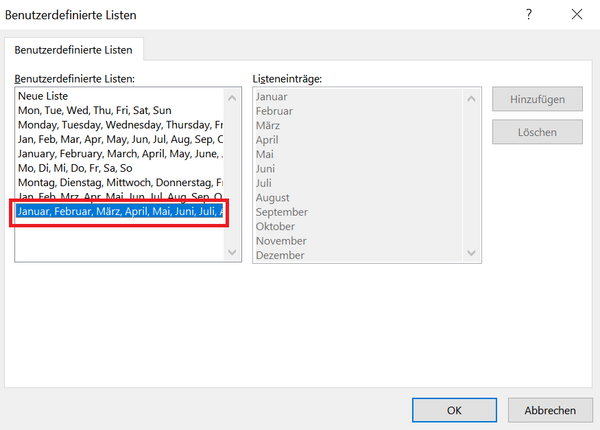Choose the 'Monday, Tuesday, Wednesday' list
The image size is (600, 430).
(x=118, y=125)
